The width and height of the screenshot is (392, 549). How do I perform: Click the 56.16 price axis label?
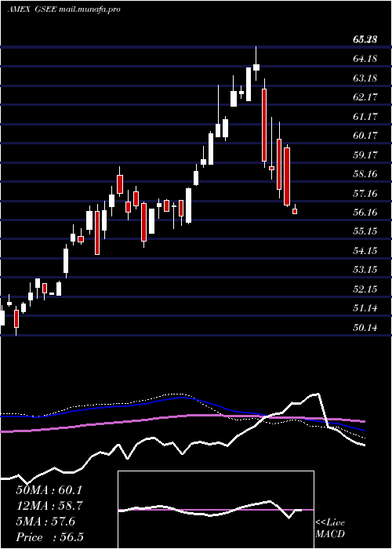(365, 213)
